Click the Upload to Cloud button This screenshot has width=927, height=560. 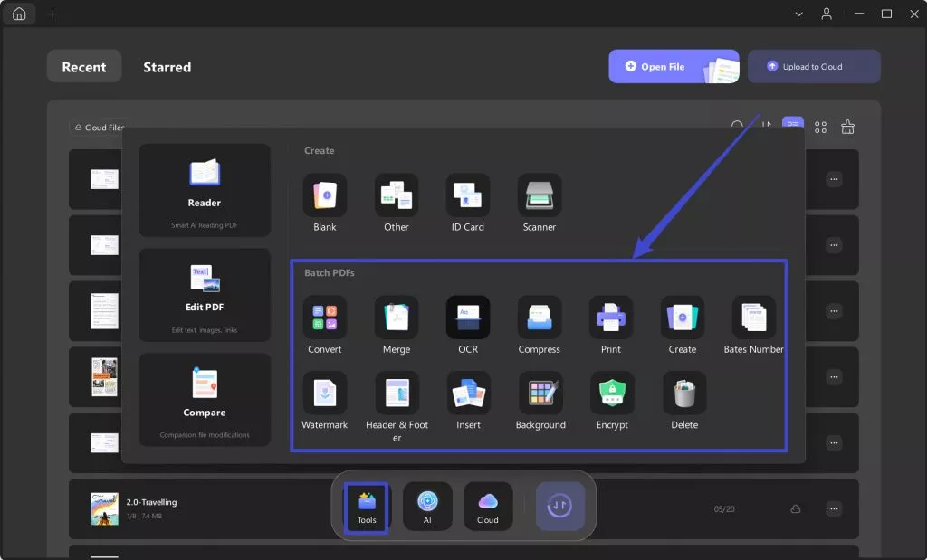click(x=814, y=67)
